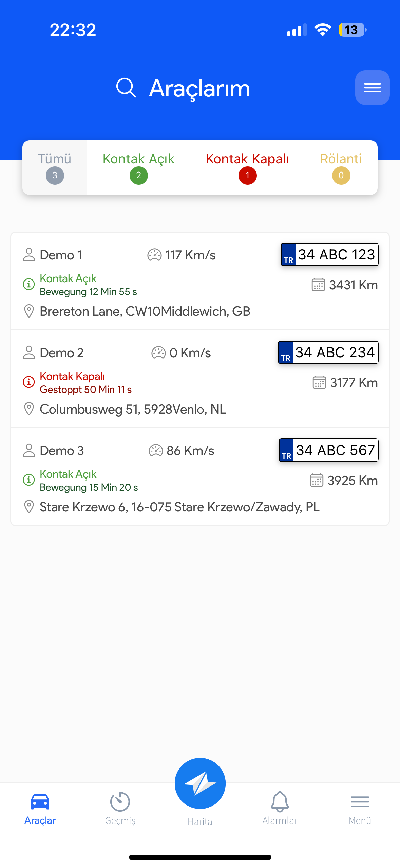Tap license plate 34 ABC 123
Image resolution: width=400 pixels, height=868 pixels.
pos(329,255)
